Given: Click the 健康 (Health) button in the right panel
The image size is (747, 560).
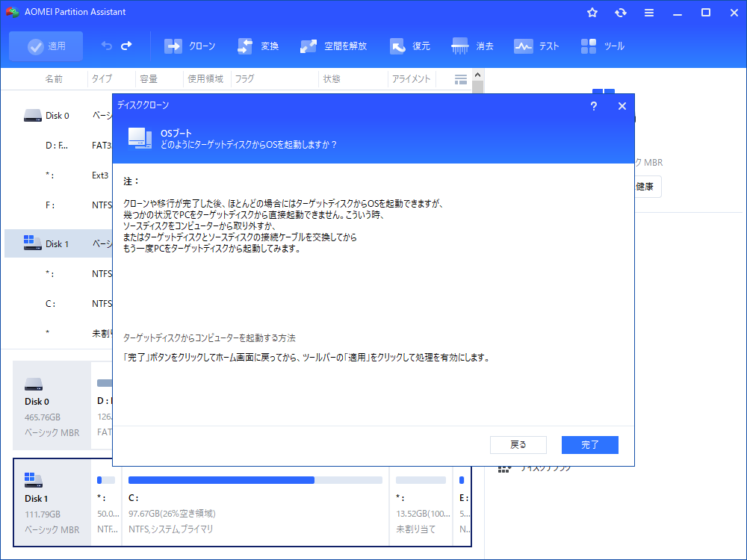Looking at the screenshot, I should click(x=648, y=186).
